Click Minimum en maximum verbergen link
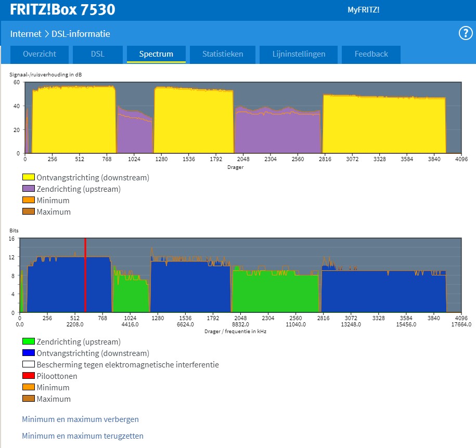476x448 pixels. (x=80, y=419)
